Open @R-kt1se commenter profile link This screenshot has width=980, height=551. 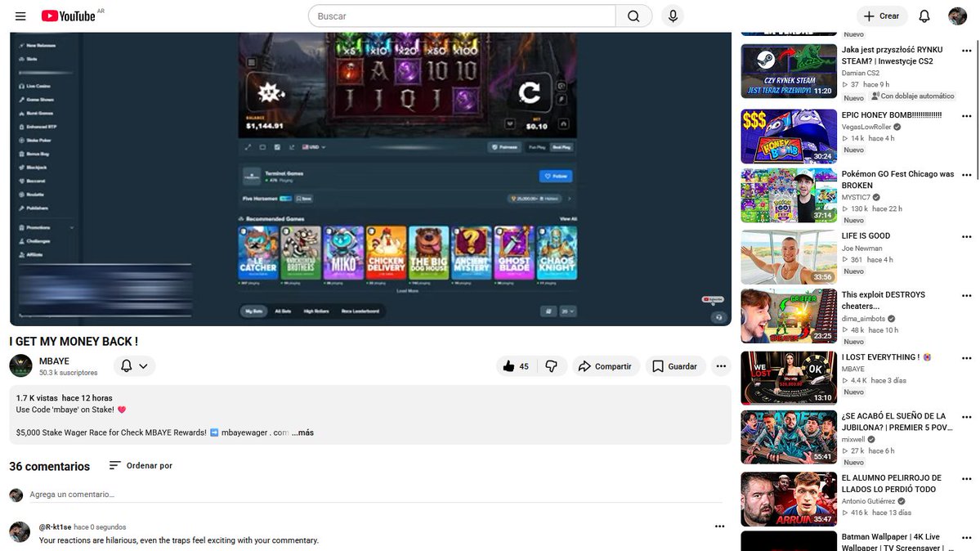(x=55, y=527)
